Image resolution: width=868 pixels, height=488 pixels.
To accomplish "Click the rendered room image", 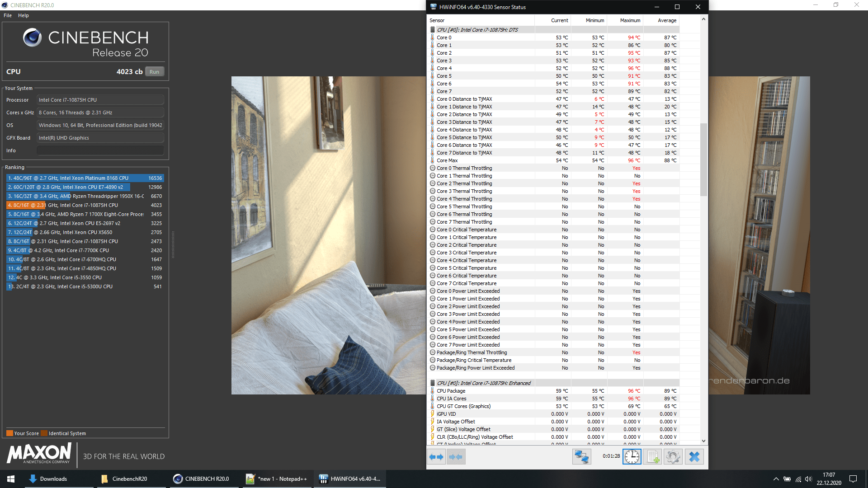I will pyautogui.click(x=328, y=235).
